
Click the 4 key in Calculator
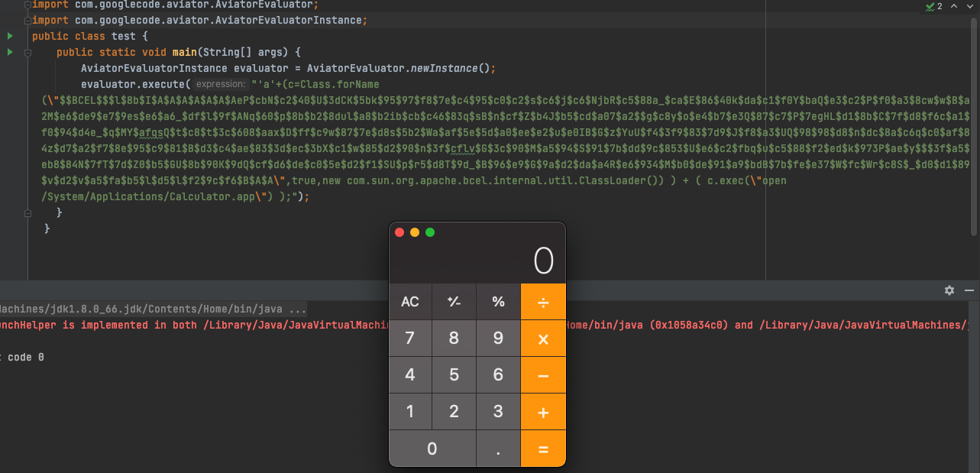(x=410, y=375)
